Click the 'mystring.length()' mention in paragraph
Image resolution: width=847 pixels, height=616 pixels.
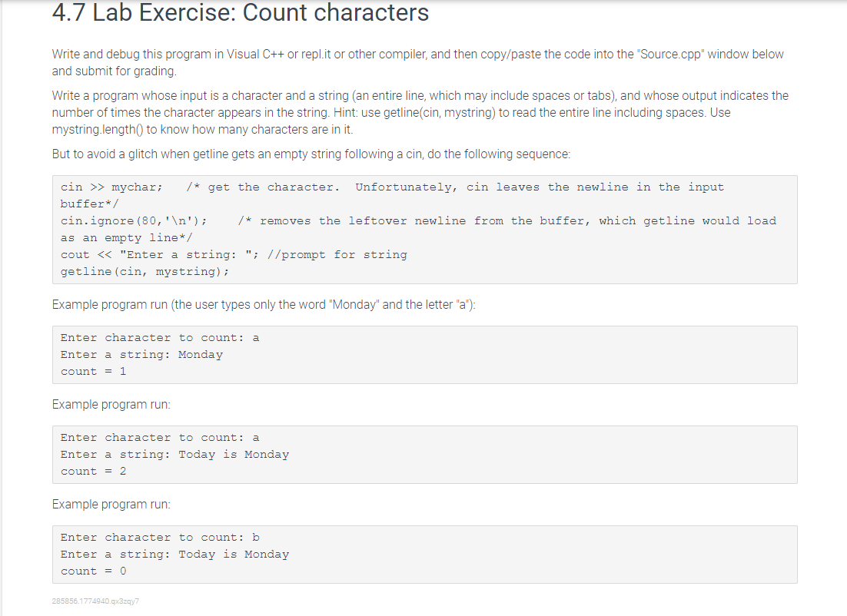98,130
